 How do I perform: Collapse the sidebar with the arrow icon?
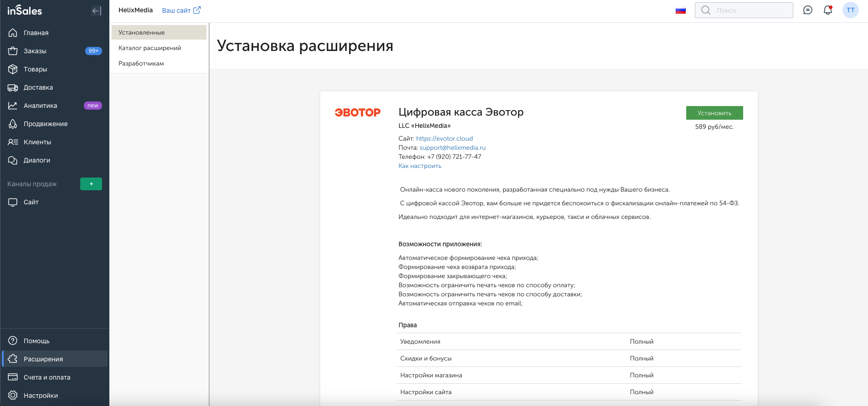(96, 11)
